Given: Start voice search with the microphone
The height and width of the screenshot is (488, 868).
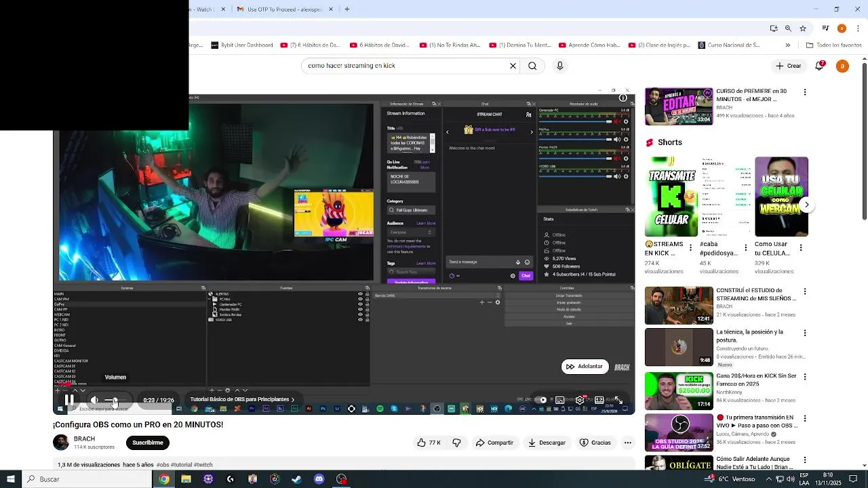Looking at the screenshot, I should click(559, 66).
